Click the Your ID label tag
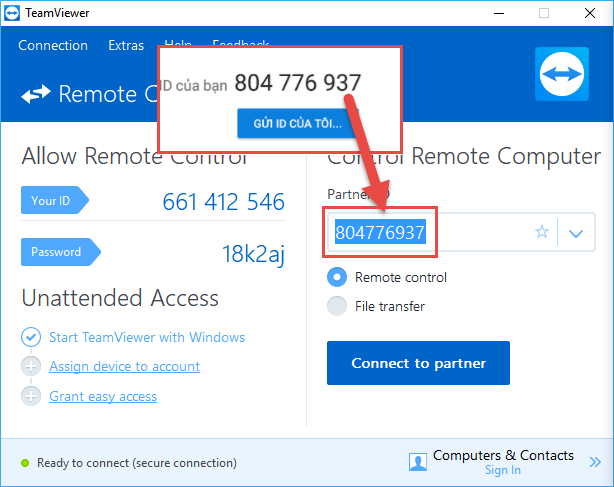The image size is (614, 487). [x=55, y=200]
